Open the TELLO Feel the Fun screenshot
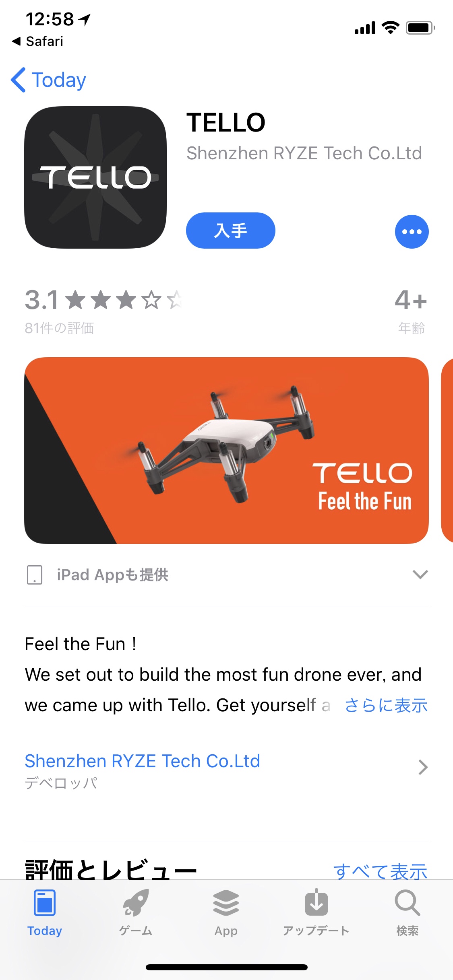 click(x=226, y=451)
